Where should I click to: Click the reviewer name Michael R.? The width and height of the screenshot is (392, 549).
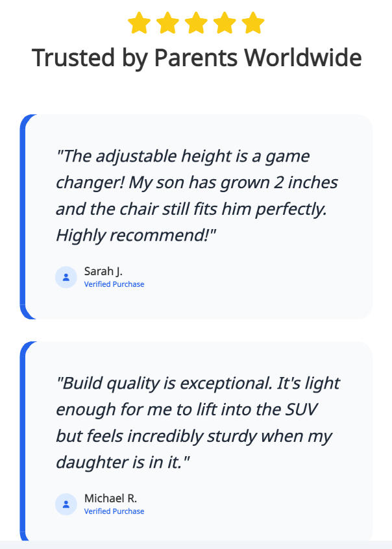110,498
